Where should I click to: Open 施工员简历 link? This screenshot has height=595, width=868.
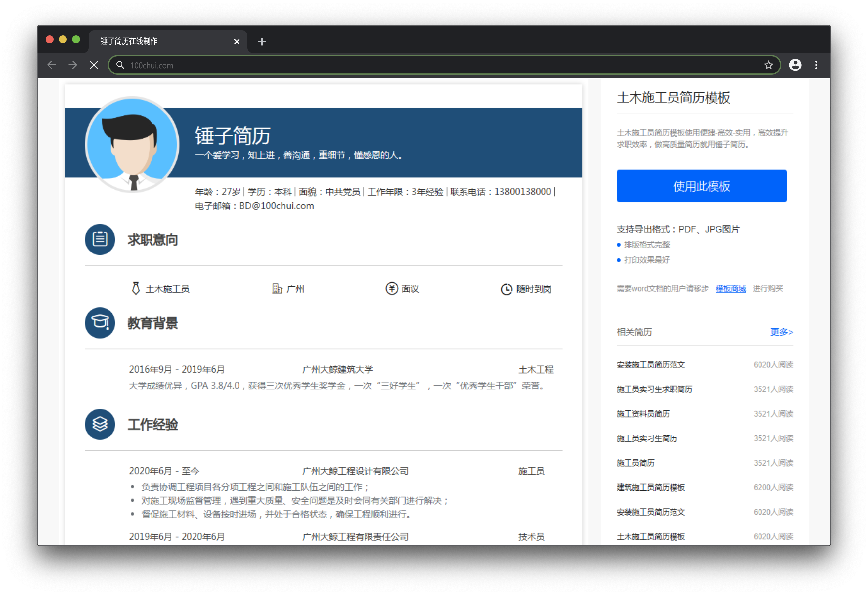coord(635,463)
